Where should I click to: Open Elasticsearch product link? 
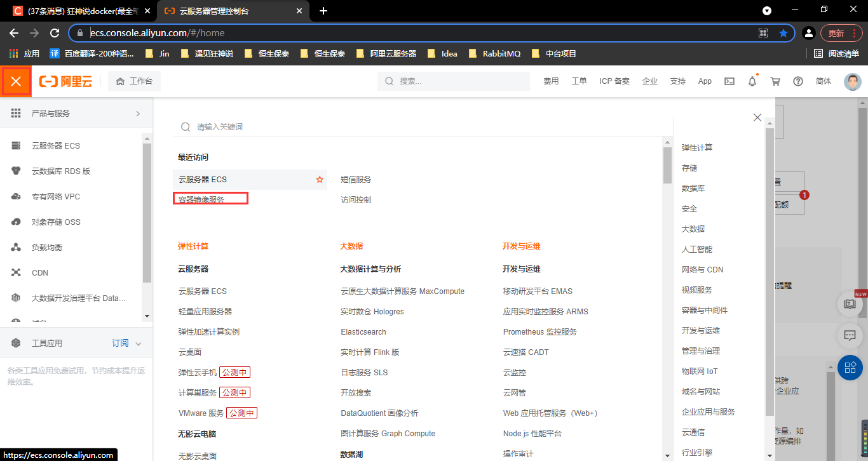[x=363, y=332]
